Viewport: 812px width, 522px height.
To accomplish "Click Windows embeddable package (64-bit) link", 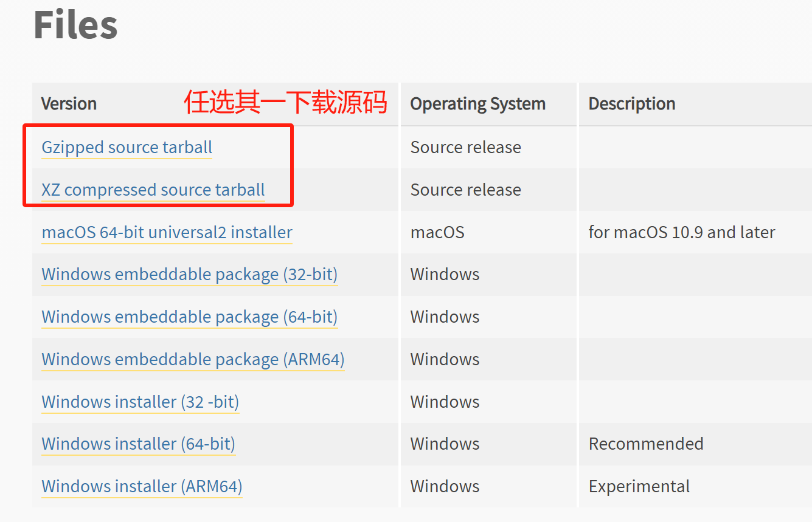I will (x=189, y=317).
